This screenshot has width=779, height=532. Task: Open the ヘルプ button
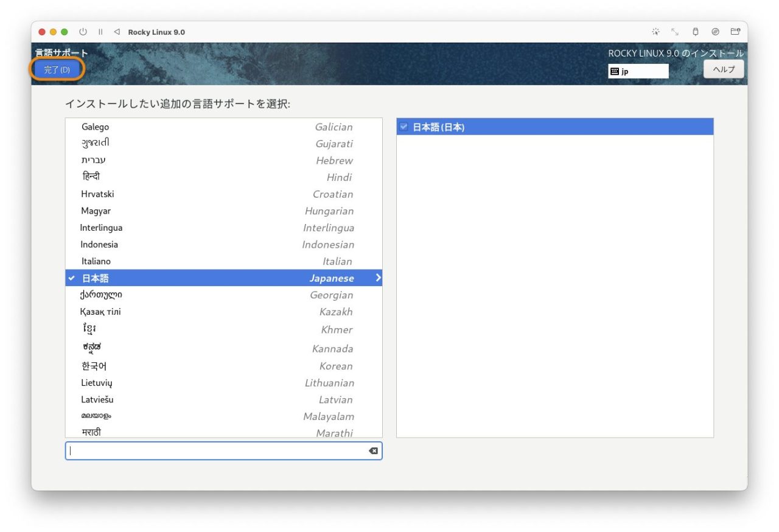(x=723, y=69)
